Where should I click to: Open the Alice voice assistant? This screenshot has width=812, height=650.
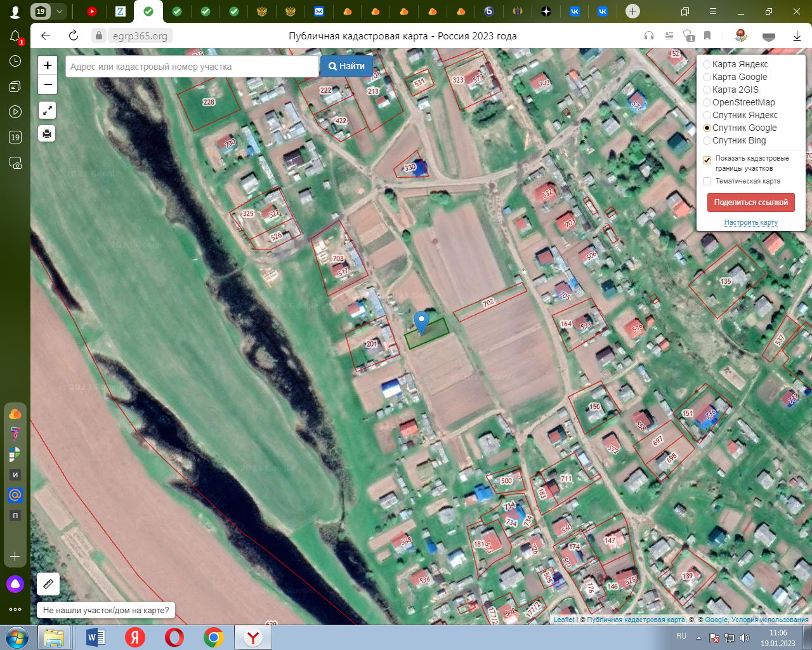(x=15, y=584)
